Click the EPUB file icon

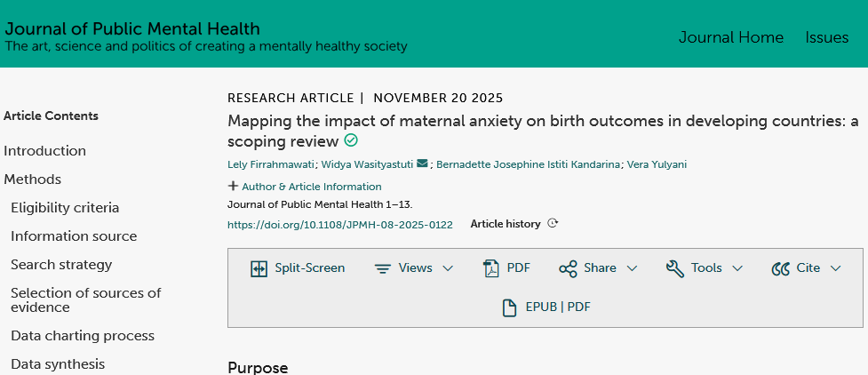[509, 307]
